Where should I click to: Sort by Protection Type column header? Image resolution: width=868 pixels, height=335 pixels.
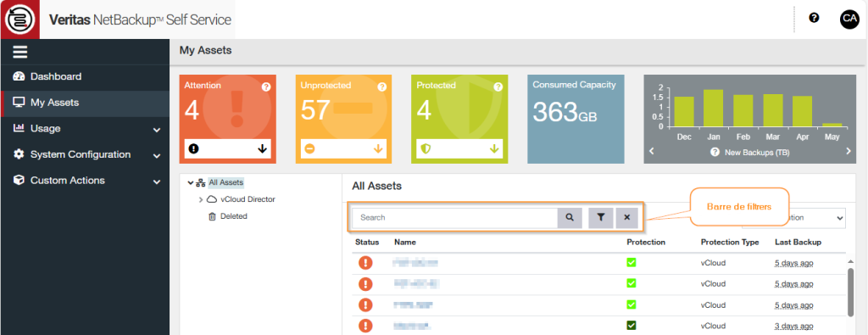point(730,242)
